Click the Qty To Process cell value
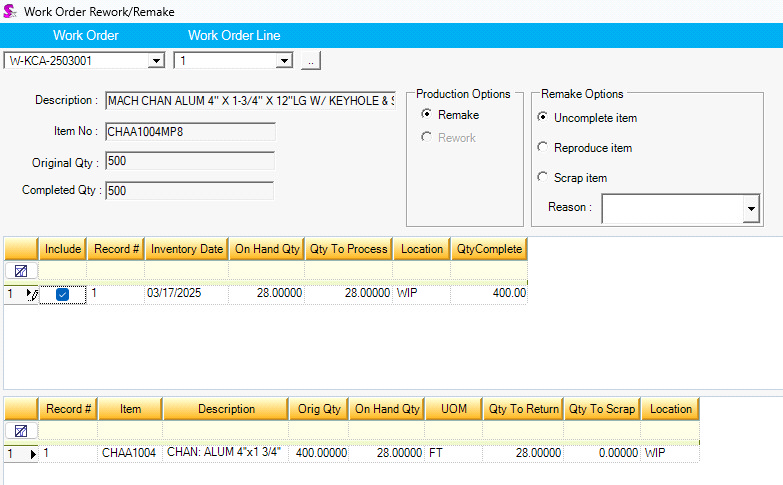783x485 pixels. (349, 294)
